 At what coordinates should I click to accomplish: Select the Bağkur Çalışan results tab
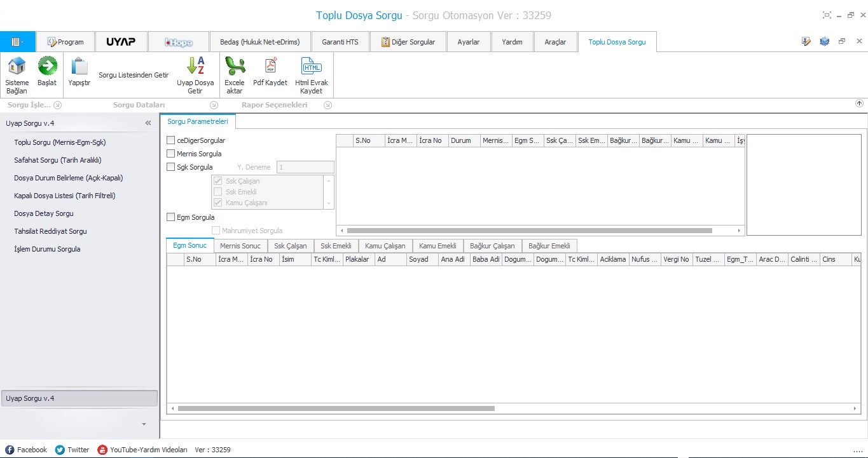click(x=492, y=246)
